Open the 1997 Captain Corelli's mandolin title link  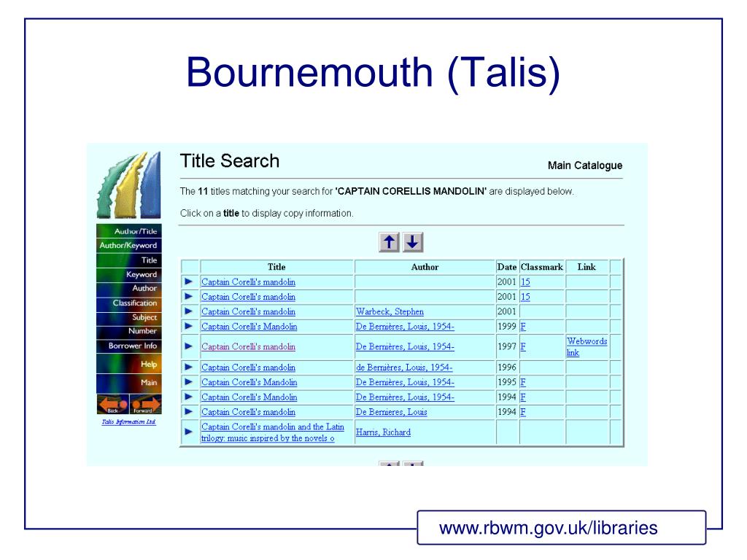[x=248, y=346]
